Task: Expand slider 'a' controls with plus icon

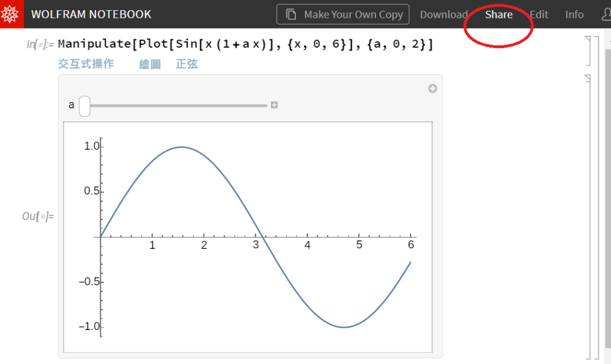Action: tap(274, 106)
